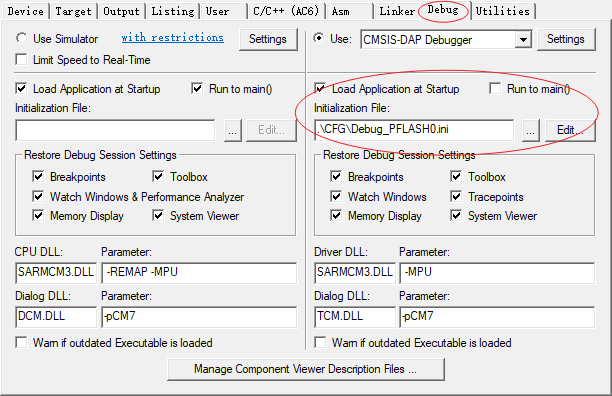
Task: Toggle simulator Warn if outdated Executable
Action: pos(21,343)
